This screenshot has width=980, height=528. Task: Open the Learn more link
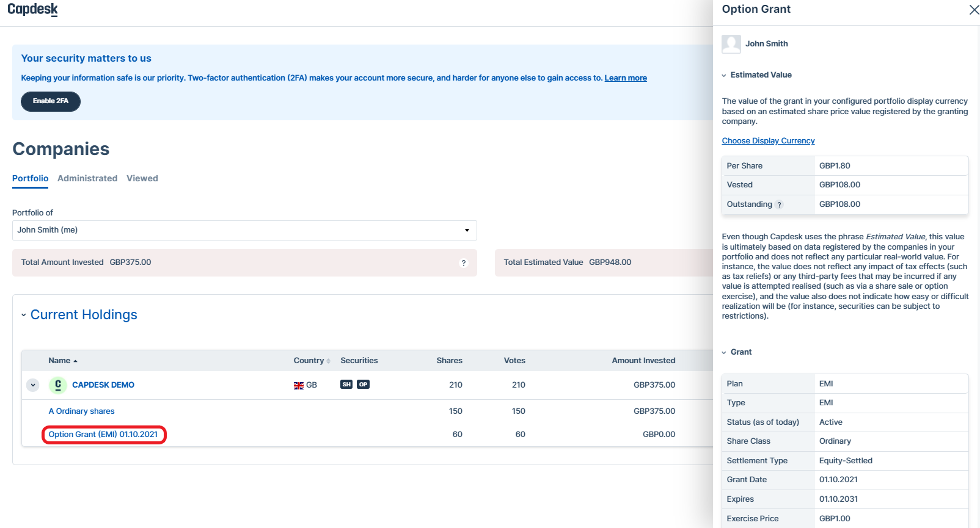click(x=626, y=78)
